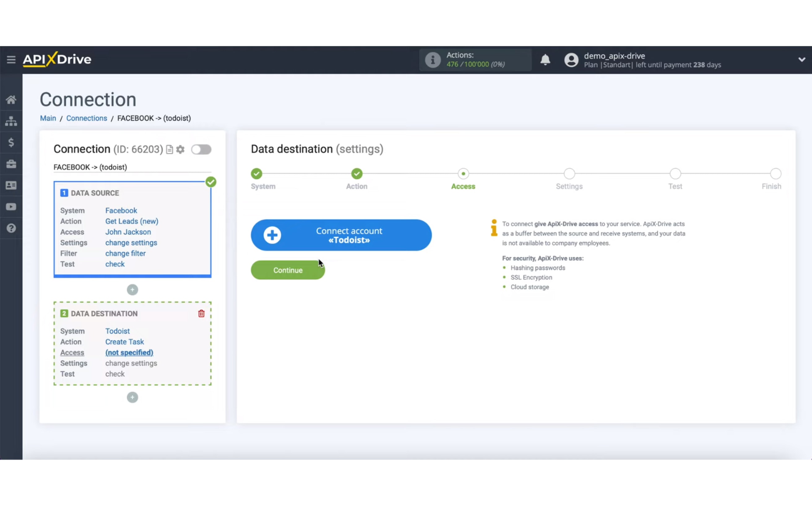The image size is (812, 507).
Task: Click the home icon in sidebar
Action: coord(11,100)
